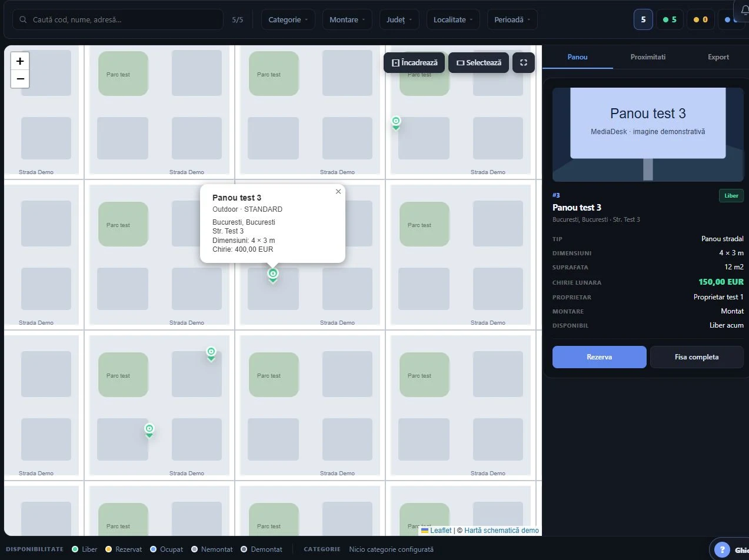Click the Rezerva button
This screenshot has height=560, width=749.
point(600,357)
